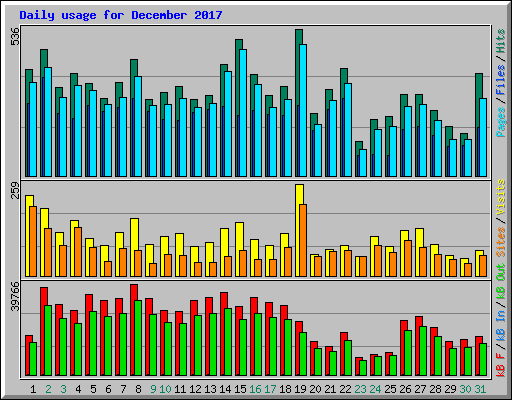Select day "10" on the x-axis
The image size is (512, 400).
(165, 389)
